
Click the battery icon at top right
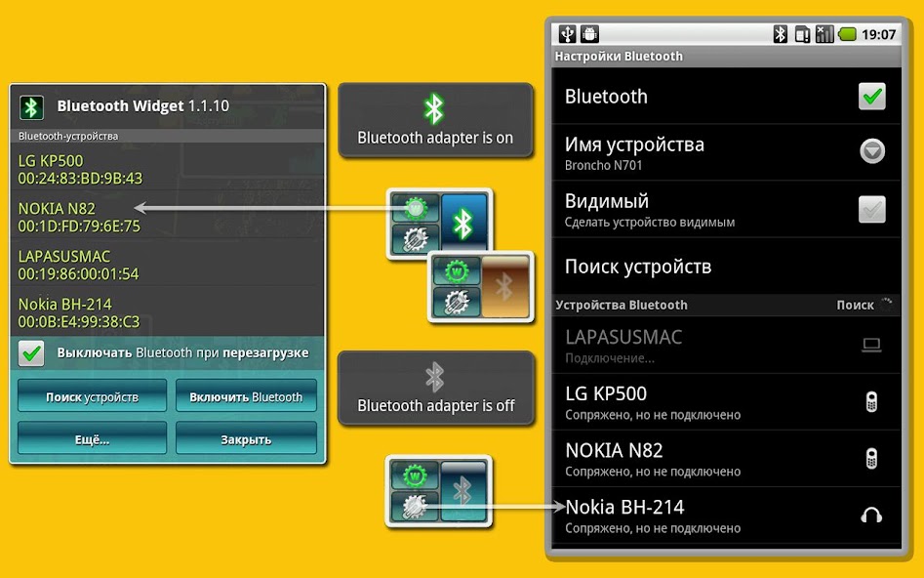point(850,33)
